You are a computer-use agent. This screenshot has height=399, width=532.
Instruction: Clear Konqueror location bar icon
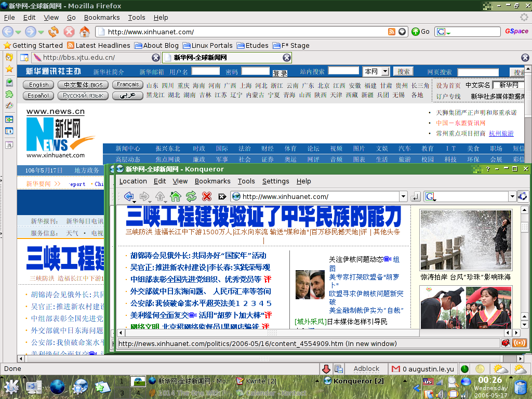click(x=222, y=196)
